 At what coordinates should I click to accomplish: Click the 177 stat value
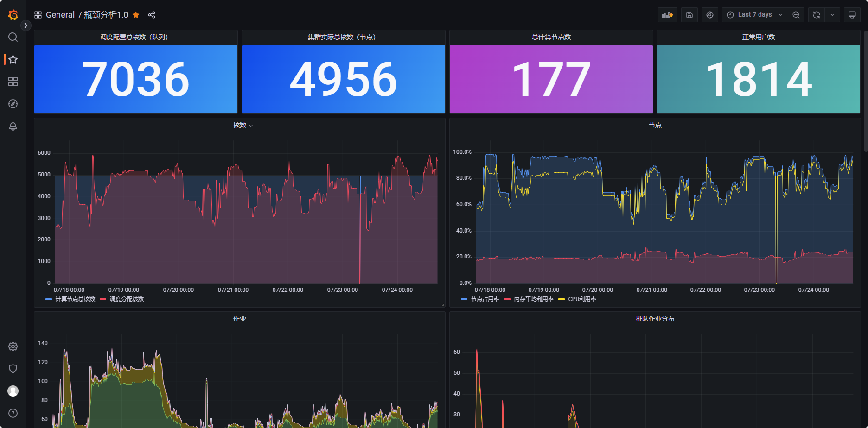(551, 80)
